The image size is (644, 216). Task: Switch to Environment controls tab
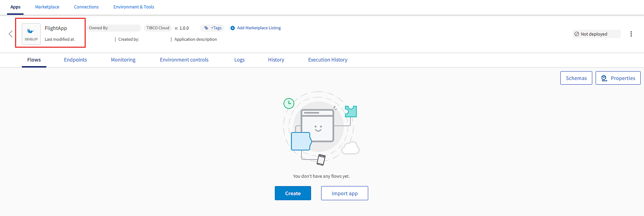[x=184, y=60]
